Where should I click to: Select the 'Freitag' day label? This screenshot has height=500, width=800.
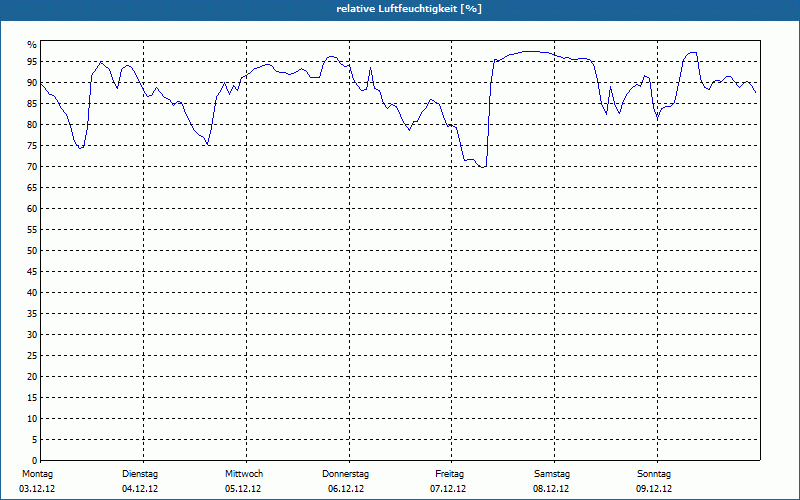pos(449,474)
